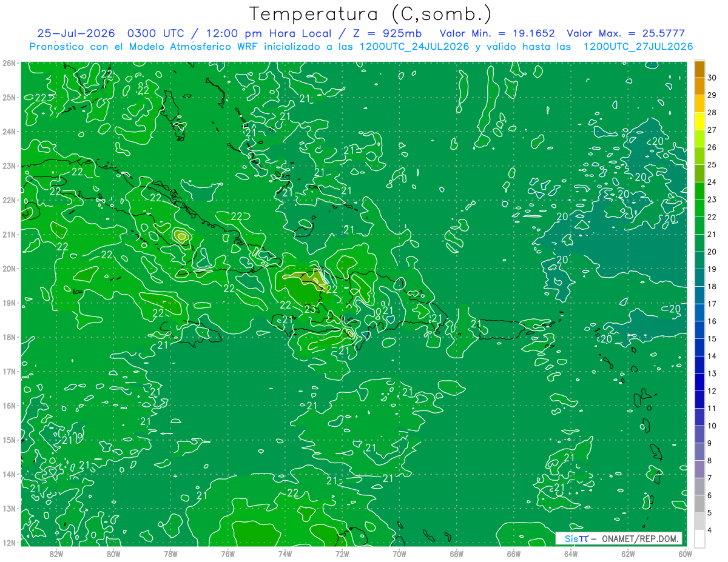728x562 pixels.
Task: Click the longitude axis label 82W
Action: point(56,554)
